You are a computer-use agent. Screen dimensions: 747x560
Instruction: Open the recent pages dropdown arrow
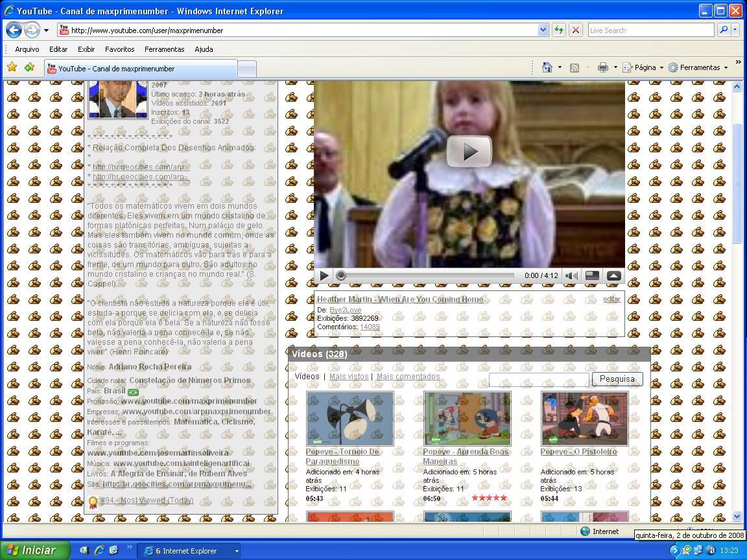point(46,30)
